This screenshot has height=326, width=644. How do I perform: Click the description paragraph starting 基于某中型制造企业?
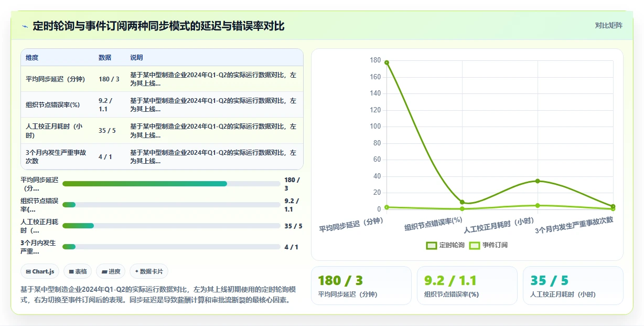pyautogui.click(x=159, y=295)
